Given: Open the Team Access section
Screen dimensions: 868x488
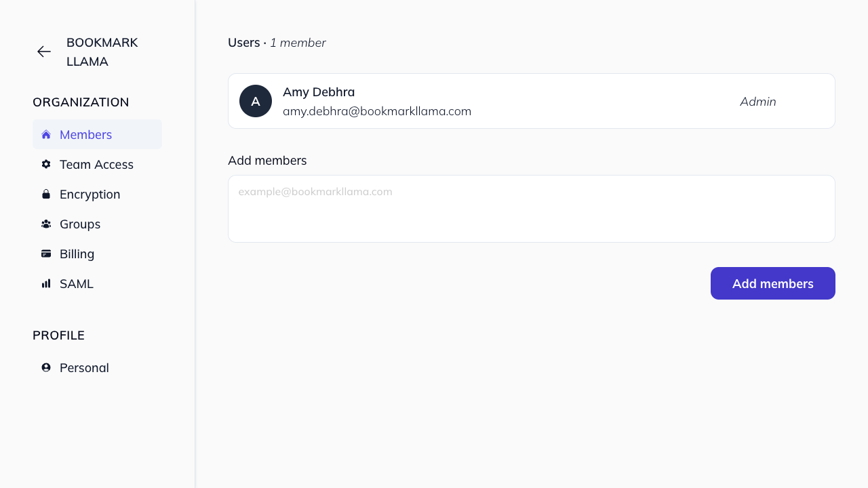Looking at the screenshot, I should point(96,164).
